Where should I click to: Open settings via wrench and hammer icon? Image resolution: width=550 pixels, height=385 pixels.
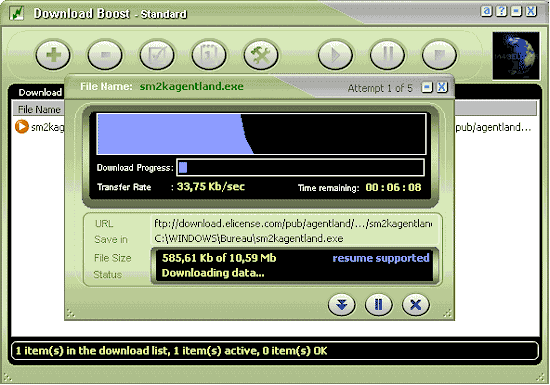coord(261,55)
